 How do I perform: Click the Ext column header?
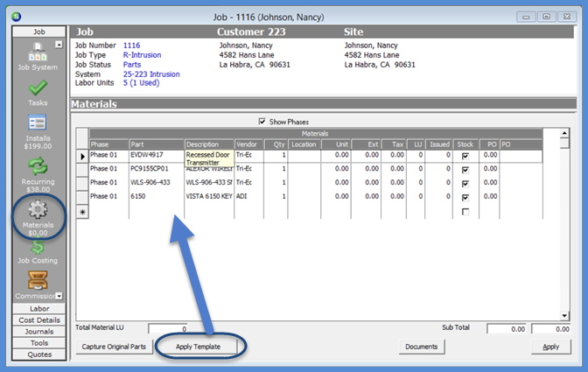(x=367, y=144)
